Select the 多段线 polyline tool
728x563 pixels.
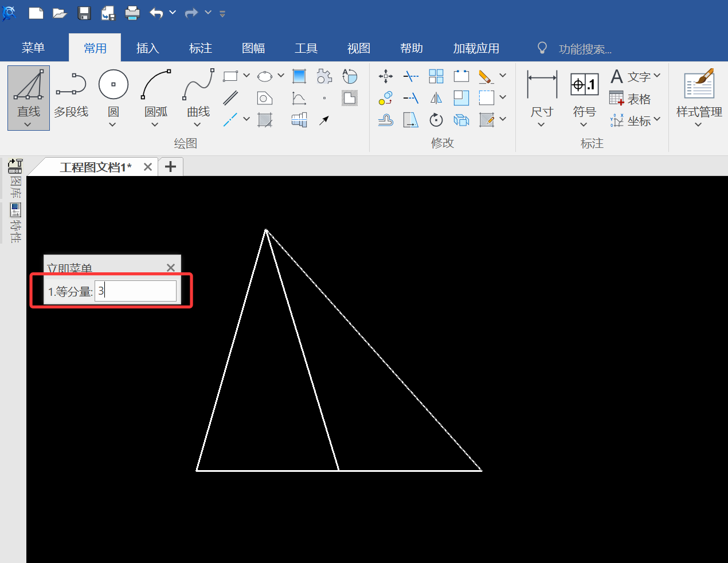(x=71, y=95)
